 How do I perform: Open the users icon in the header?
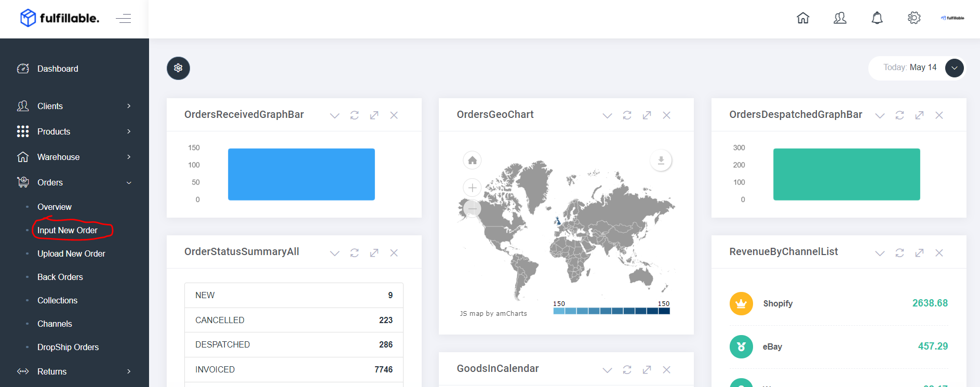tap(840, 18)
